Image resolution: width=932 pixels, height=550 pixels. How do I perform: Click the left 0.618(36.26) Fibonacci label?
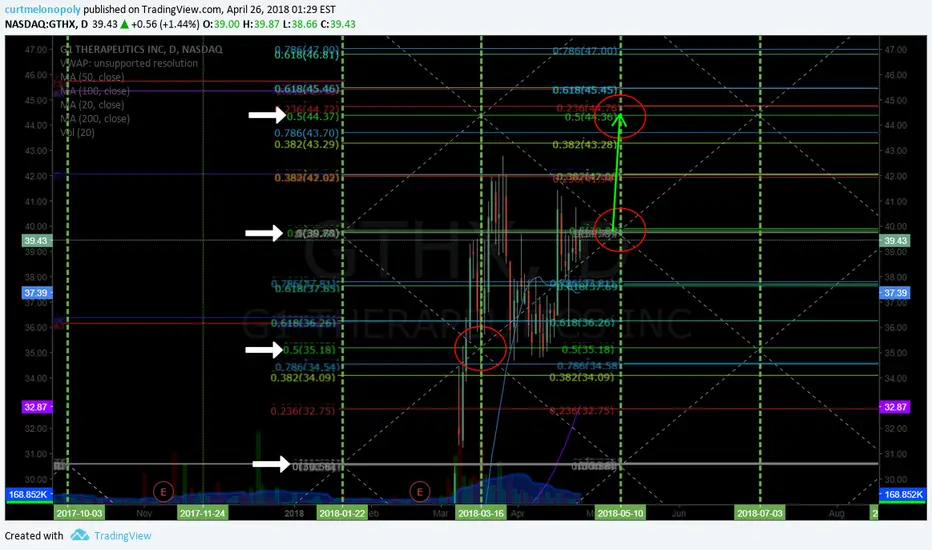[x=303, y=323]
